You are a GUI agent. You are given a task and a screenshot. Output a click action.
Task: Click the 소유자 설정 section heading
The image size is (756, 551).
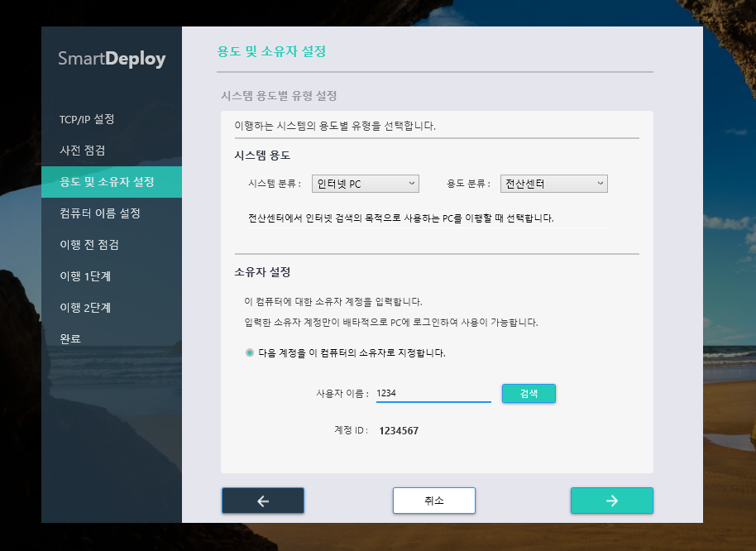click(x=262, y=272)
